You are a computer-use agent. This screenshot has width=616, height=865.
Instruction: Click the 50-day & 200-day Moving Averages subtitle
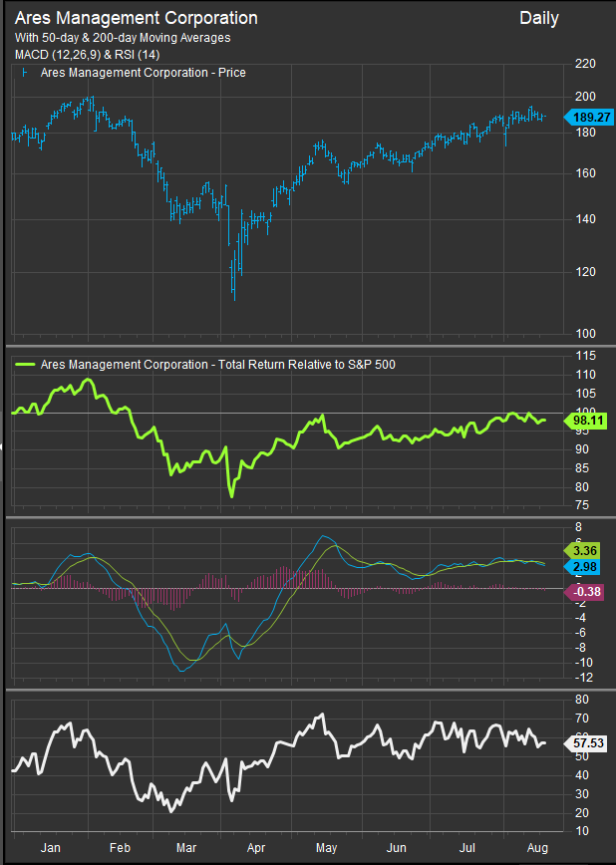pyautogui.click(x=123, y=38)
